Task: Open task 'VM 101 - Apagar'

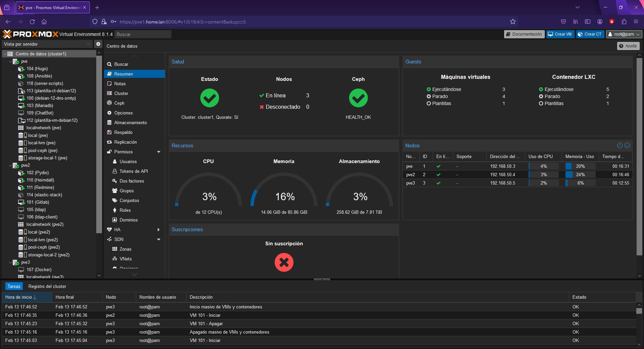Action: (319, 323)
